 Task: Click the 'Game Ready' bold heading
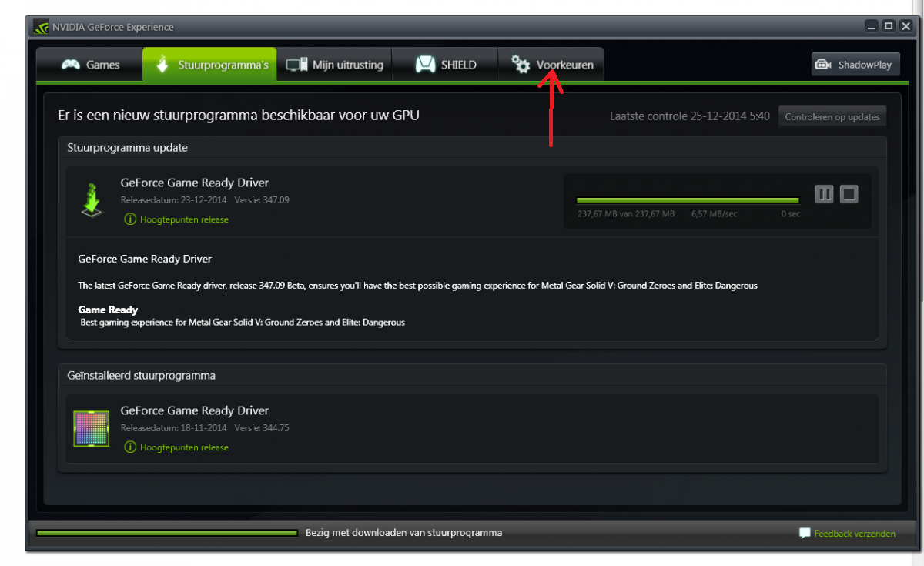pyautogui.click(x=108, y=310)
